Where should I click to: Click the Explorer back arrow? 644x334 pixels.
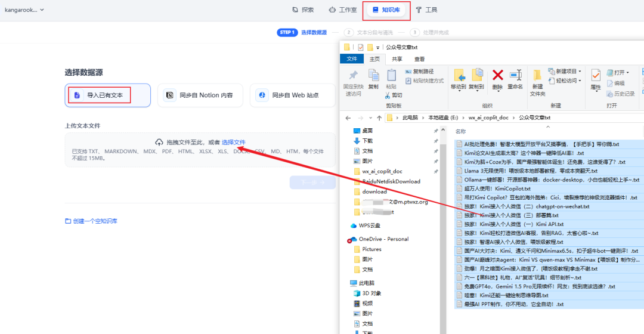(348, 118)
